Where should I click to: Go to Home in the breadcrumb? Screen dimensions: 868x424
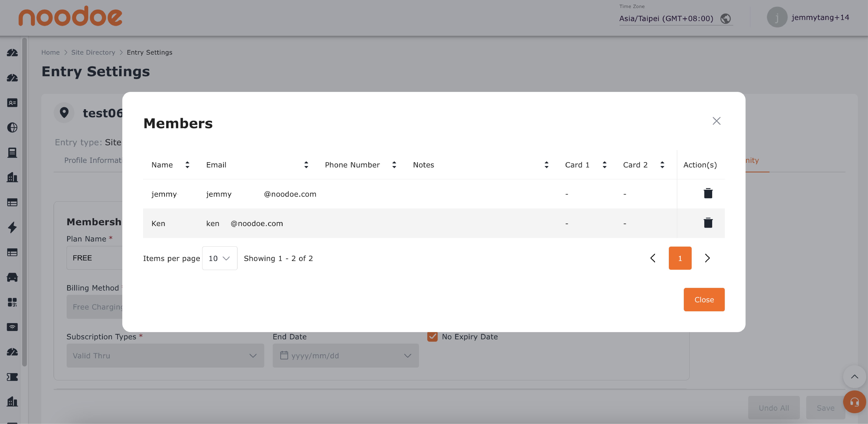click(51, 53)
